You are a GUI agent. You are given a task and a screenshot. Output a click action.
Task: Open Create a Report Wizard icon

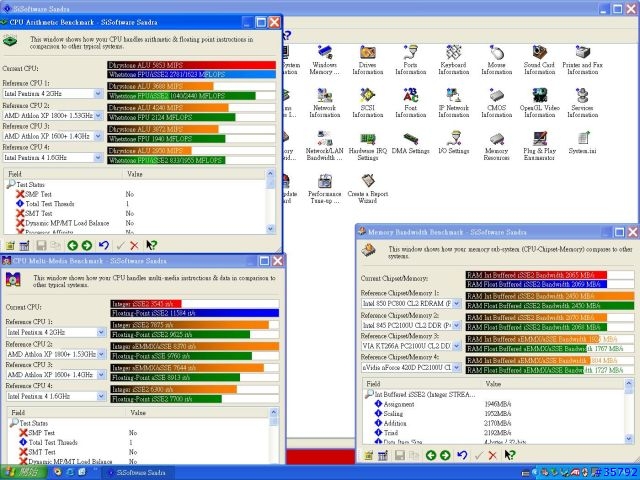pyautogui.click(x=367, y=189)
